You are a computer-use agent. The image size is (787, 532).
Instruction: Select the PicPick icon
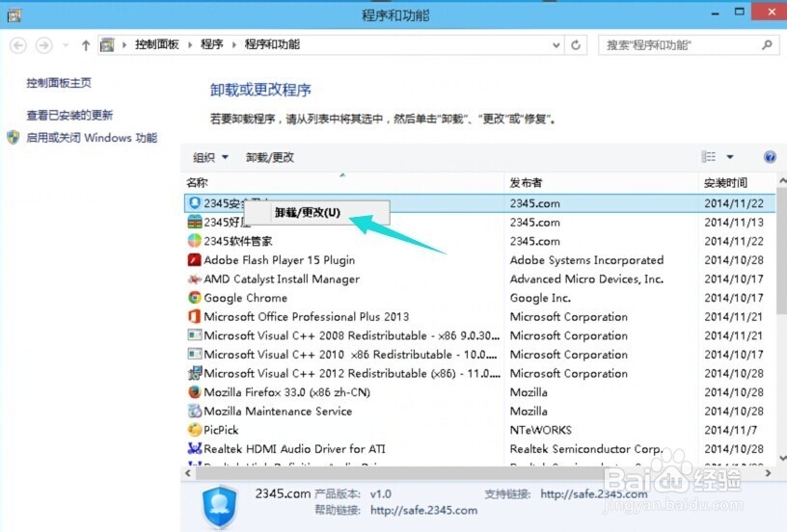point(195,430)
